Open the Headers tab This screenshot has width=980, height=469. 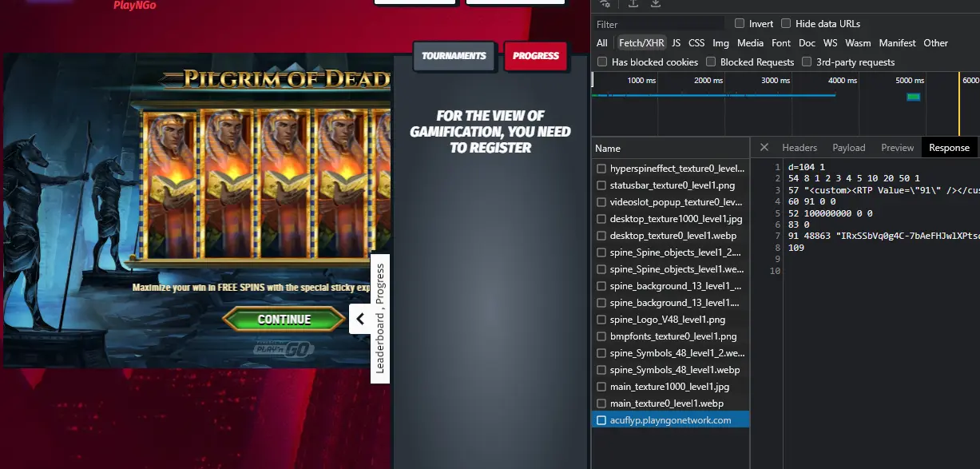[799, 148]
